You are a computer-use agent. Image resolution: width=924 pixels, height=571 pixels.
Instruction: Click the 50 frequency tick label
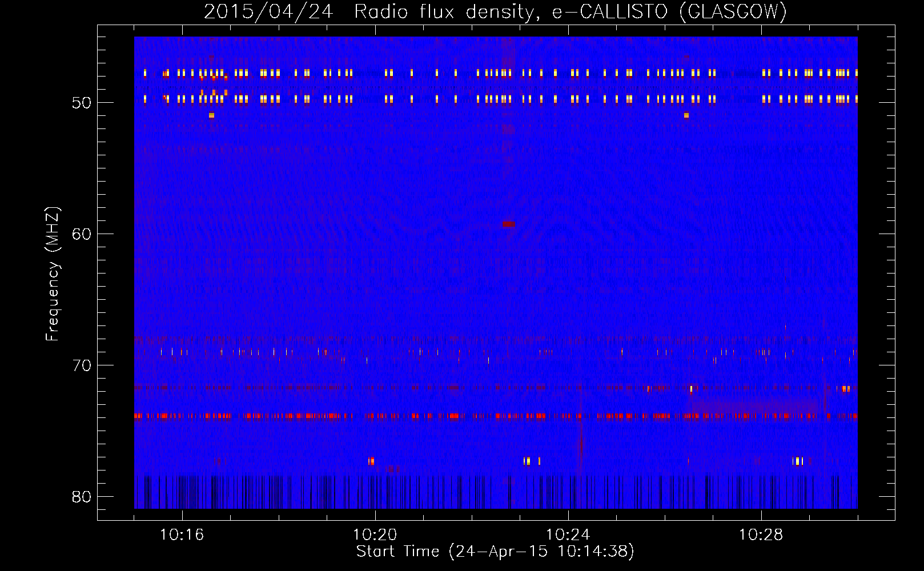(82, 103)
